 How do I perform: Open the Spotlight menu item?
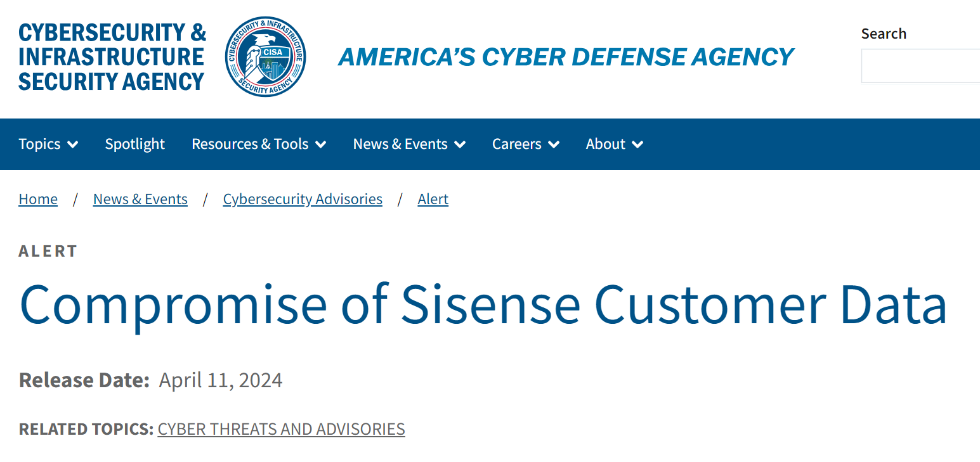[x=134, y=144]
